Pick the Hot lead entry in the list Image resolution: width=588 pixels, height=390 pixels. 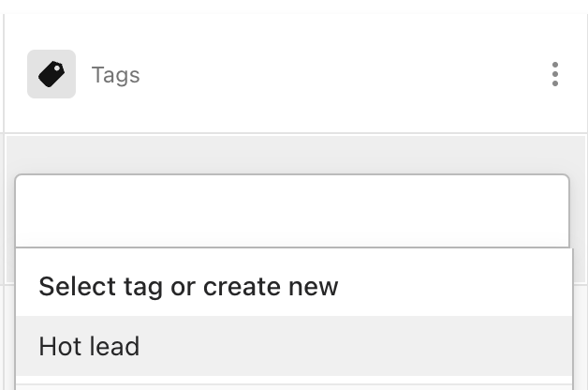[x=89, y=347]
